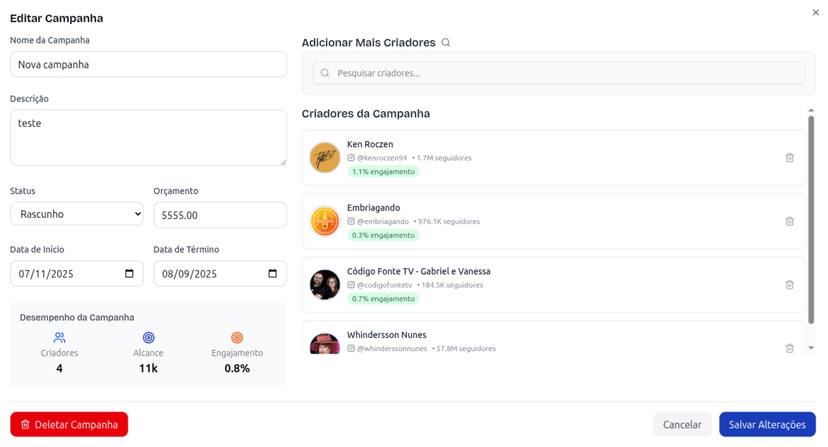Click Ken Roczen's profile avatar
The width and height of the screenshot is (828, 447).
pos(324,157)
